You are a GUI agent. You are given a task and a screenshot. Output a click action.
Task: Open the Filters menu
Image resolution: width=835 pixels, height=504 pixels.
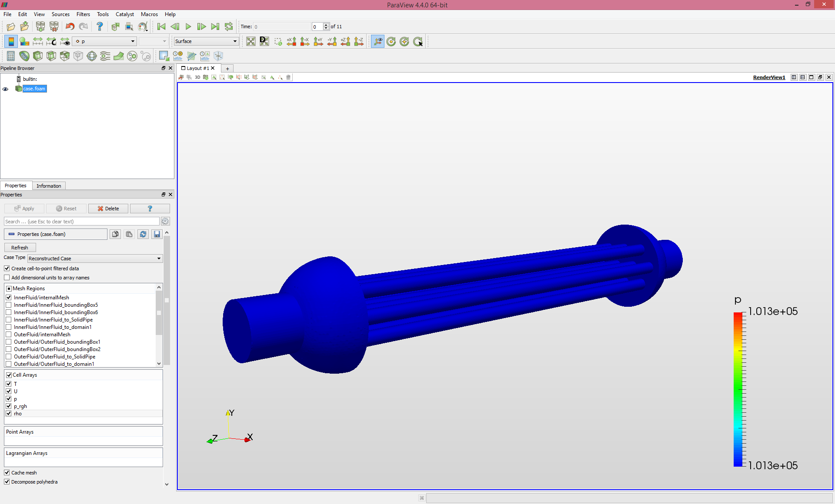tap(83, 14)
